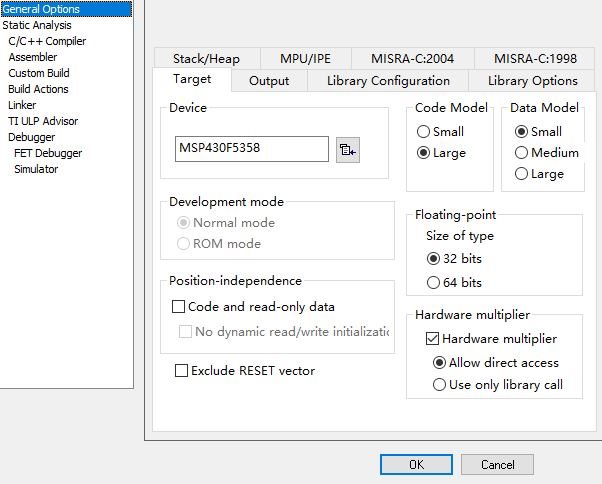Check the Exclude RESET vector option

(182, 371)
